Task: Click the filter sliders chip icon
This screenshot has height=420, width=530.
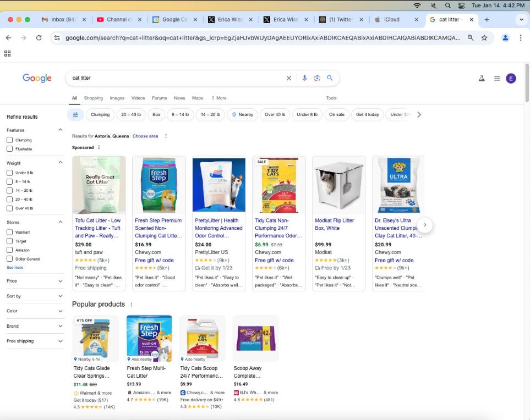Action: tap(75, 115)
